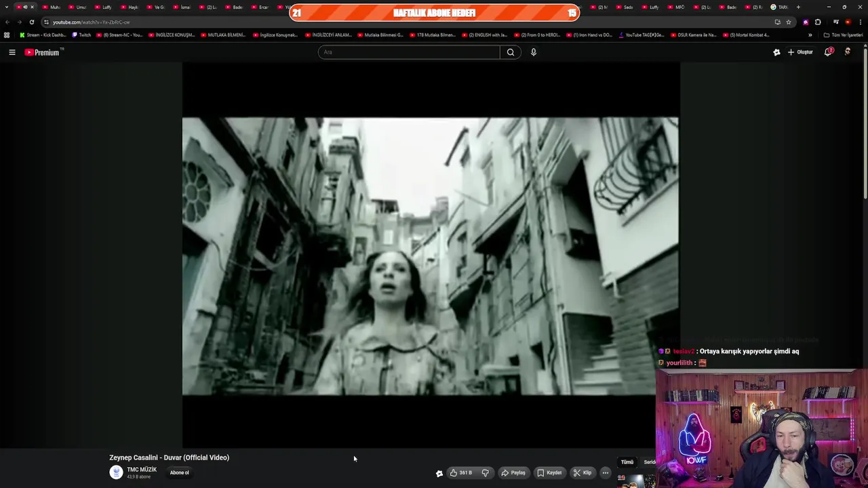
Task: Open account avatar menu on YouTube
Action: click(x=848, y=52)
